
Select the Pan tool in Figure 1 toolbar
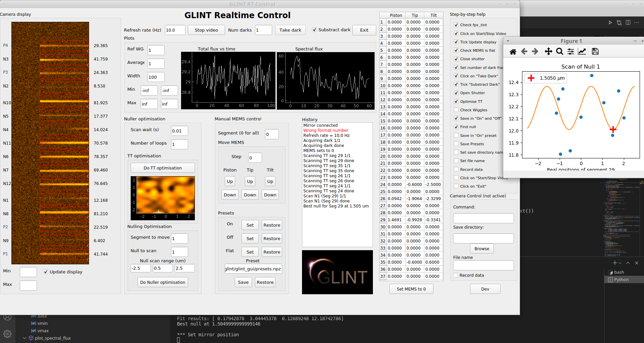tap(549, 51)
